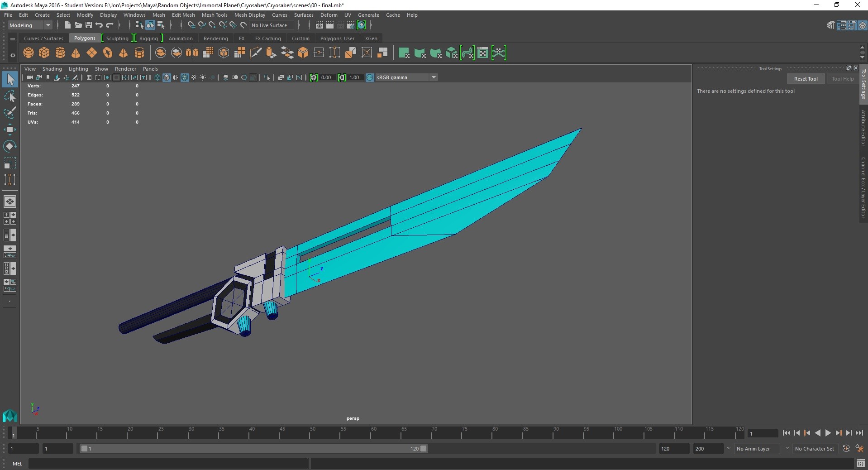Open the Mesh Tools menu
The image size is (868, 470).
tap(214, 15)
